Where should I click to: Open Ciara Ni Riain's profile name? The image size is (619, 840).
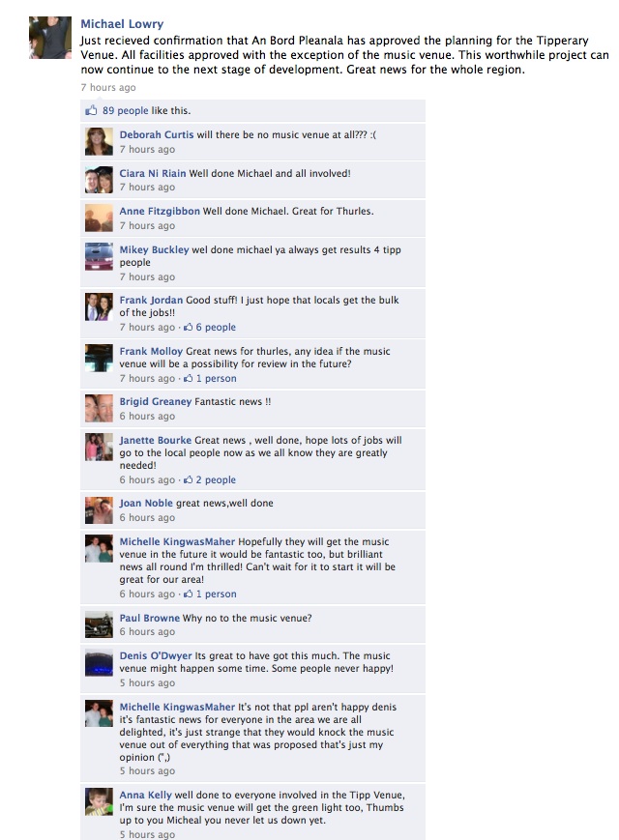[153, 173]
